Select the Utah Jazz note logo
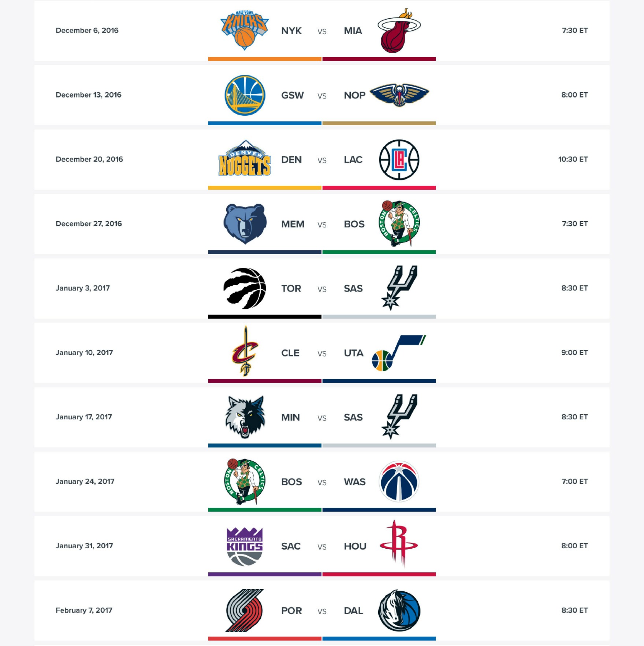644x646 pixels. pyautogui.click(x=399, y=353)
